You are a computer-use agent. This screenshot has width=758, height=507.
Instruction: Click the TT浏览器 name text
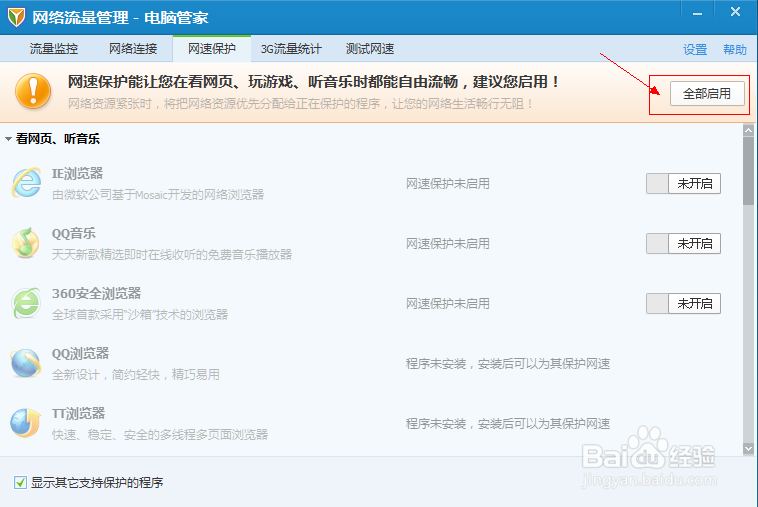78,413
